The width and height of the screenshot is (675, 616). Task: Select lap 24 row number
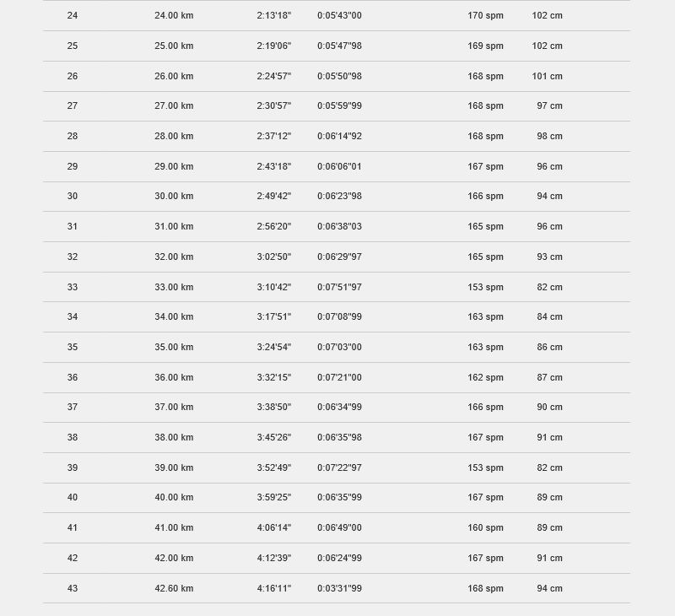73,15
